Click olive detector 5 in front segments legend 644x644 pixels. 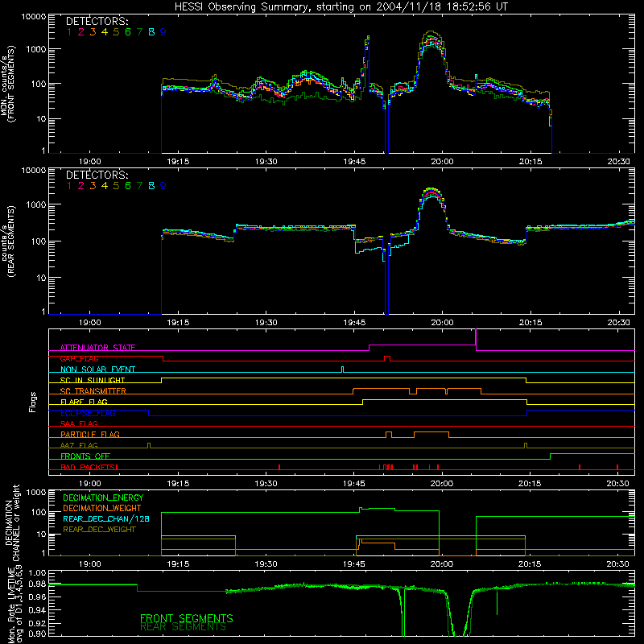[x=116, y=32]
